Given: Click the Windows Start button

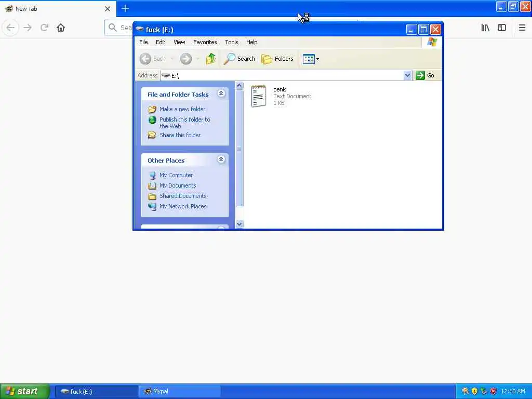Looking at the screenshot, I should [24, 391].
